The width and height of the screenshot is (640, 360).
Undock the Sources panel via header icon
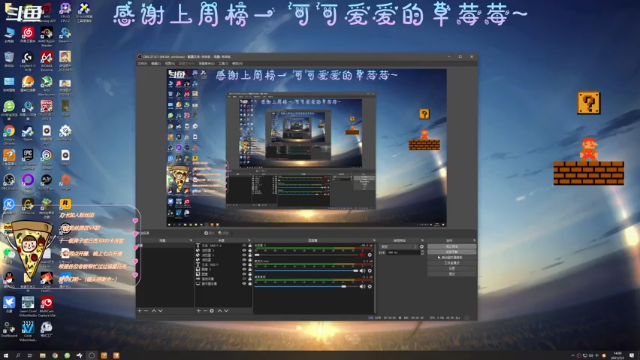tap(249, 240)
